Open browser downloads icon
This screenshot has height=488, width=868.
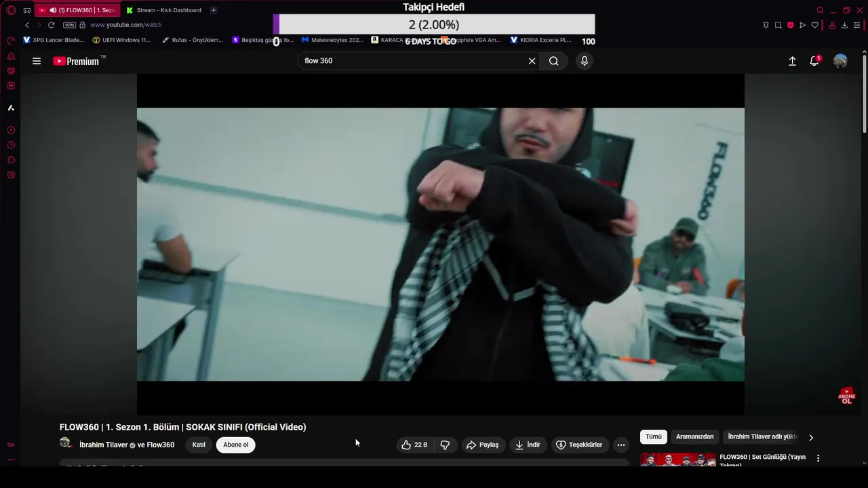coord(844,25)
